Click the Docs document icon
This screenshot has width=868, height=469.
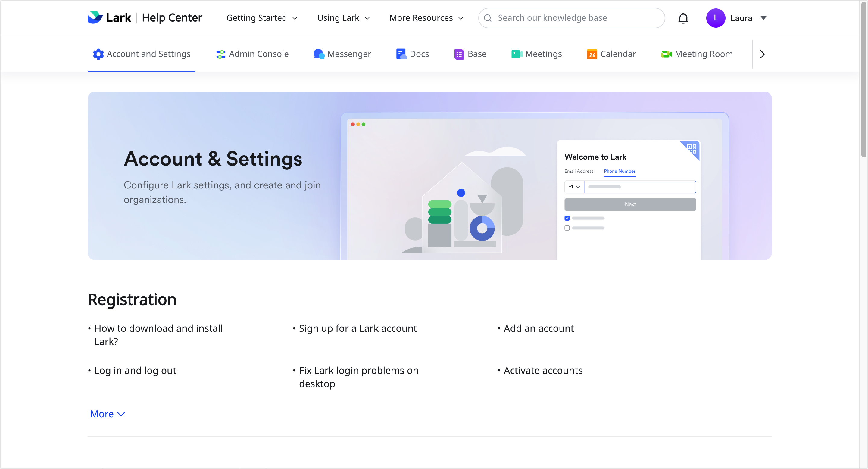coord(401,54)
